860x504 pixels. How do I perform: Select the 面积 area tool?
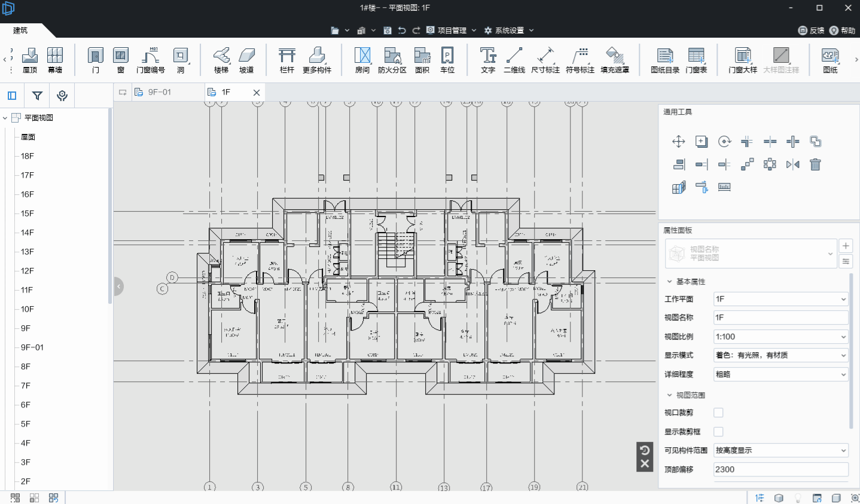pyautogui.click(x=422, y=60)
